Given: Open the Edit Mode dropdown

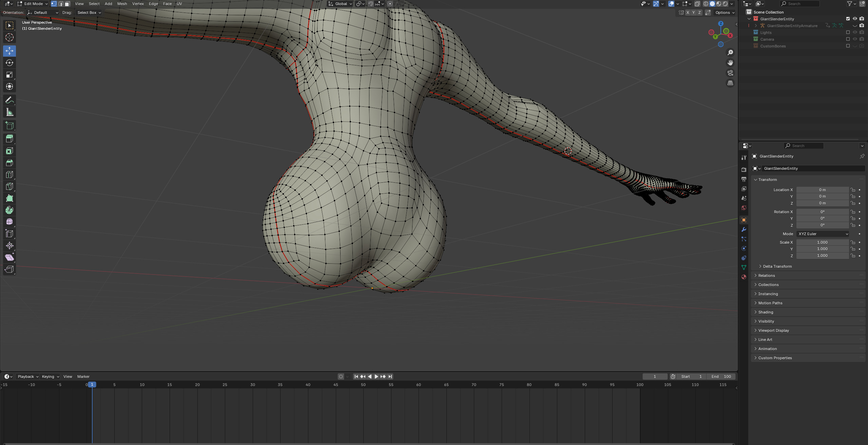Looking at the screenshot, I should [x=33, y=4].
